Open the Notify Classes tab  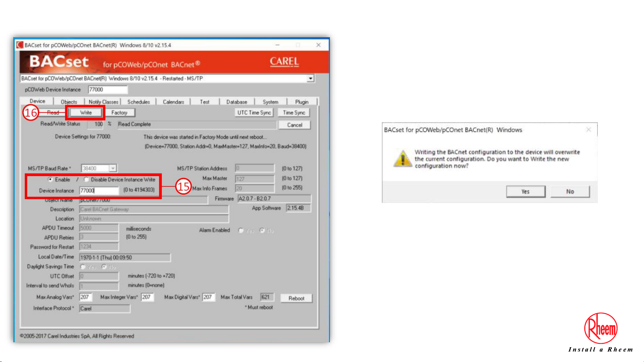coord(103,102)
